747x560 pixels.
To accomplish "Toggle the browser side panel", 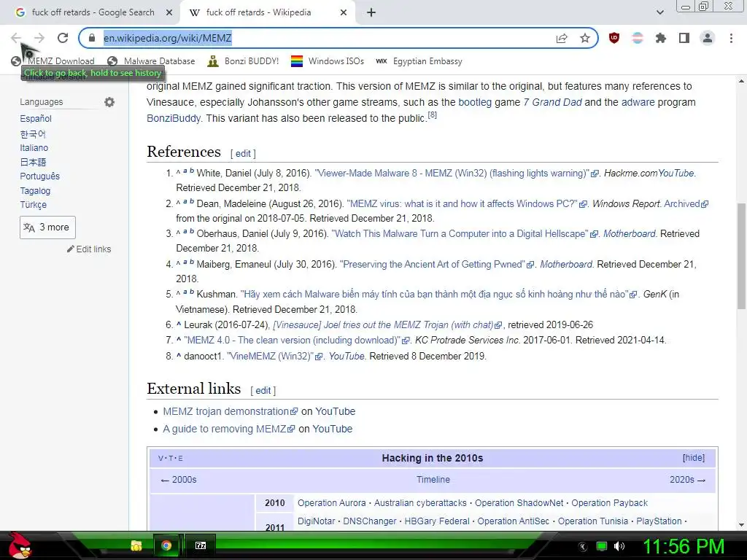I will [684, 38].
